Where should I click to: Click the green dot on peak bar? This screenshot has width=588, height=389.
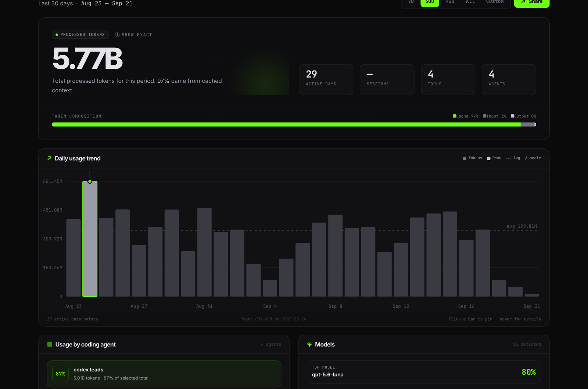point(90,181)
